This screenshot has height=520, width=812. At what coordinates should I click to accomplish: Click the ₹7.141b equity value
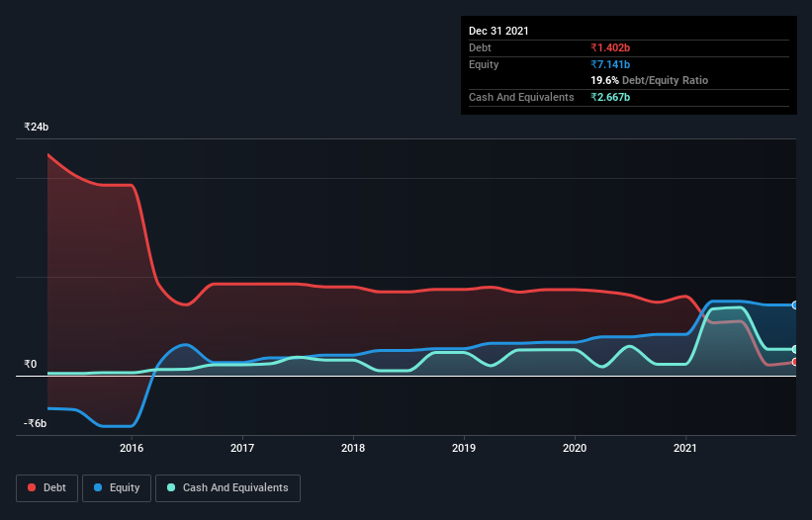[610, 64]
